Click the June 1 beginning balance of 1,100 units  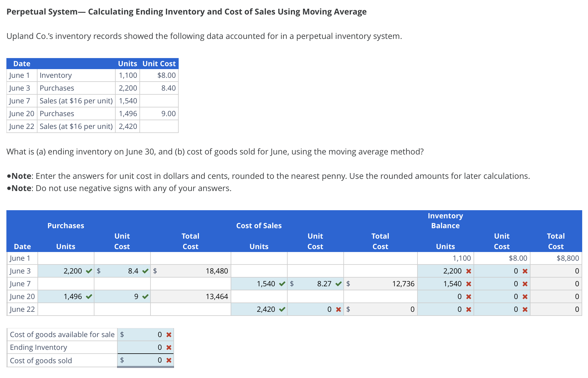[462, 258]
